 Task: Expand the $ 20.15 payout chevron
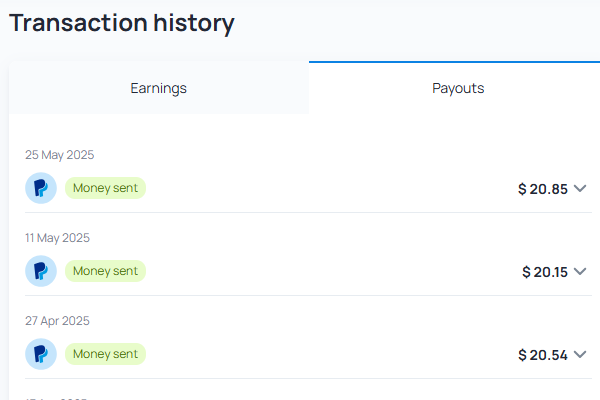click(x=580, y=271)
